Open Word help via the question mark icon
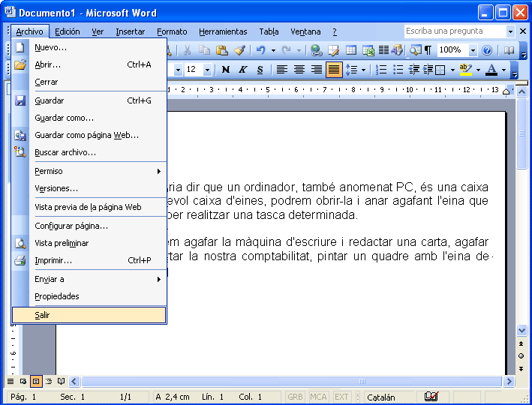This screenshot has width=532, height=405. tap(487, 50)
